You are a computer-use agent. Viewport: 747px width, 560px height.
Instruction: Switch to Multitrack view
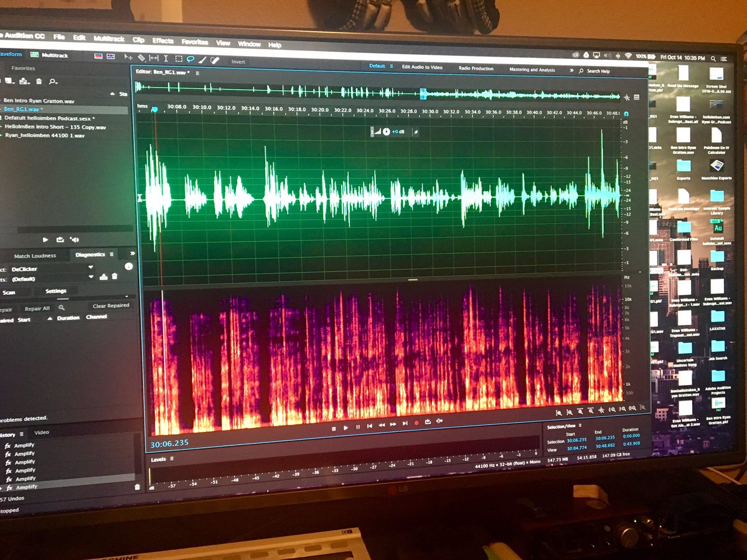(50, 55)
